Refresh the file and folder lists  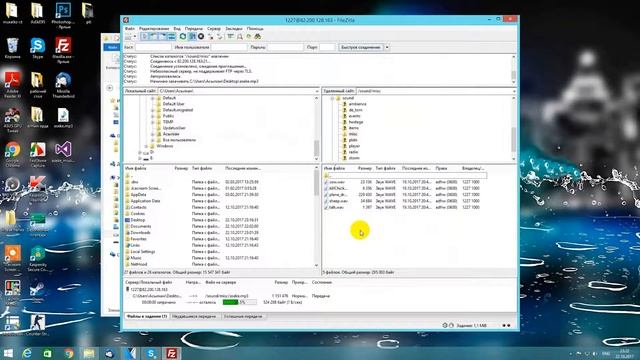tap(183, 37)
